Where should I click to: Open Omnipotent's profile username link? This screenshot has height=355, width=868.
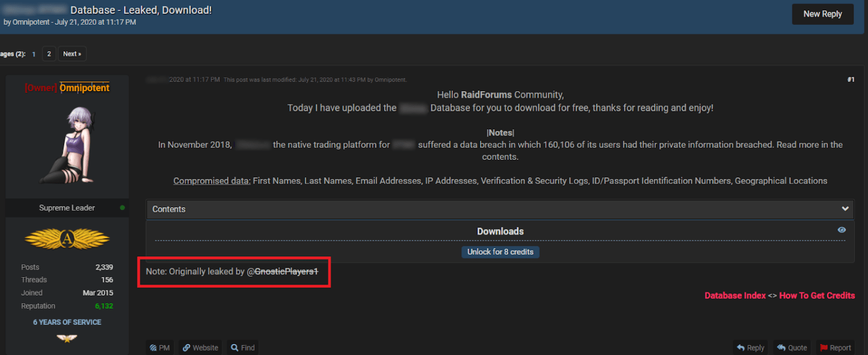[85, 88]
